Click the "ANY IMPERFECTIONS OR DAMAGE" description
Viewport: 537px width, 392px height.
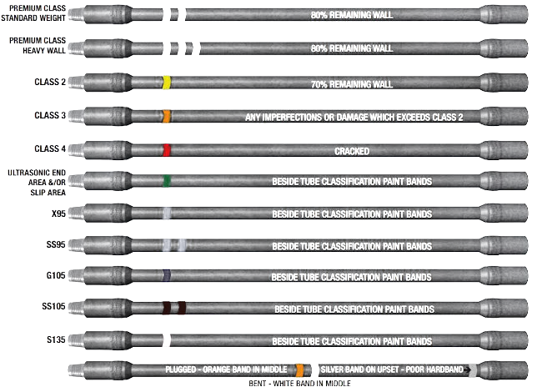[354, 118]
